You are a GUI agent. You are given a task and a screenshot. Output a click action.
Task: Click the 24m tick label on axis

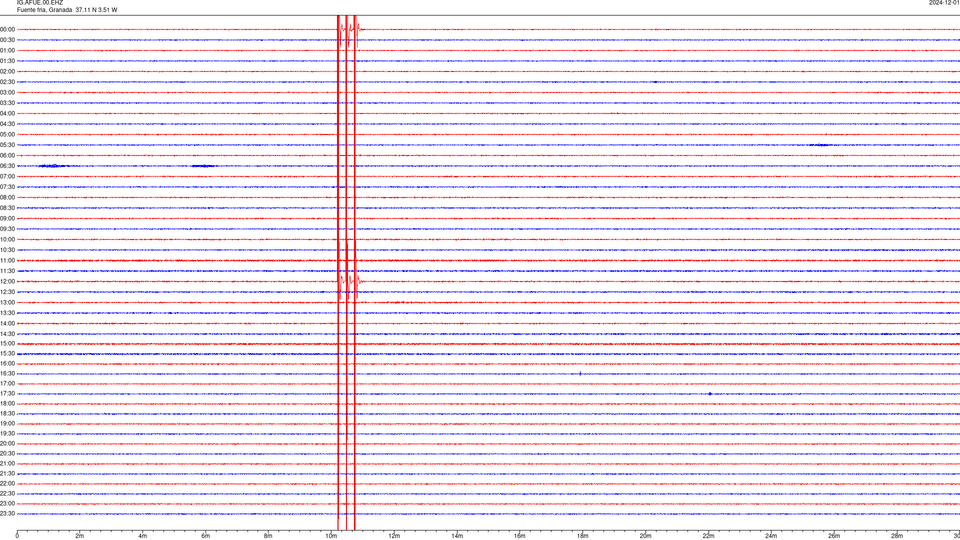pos(771,536)
